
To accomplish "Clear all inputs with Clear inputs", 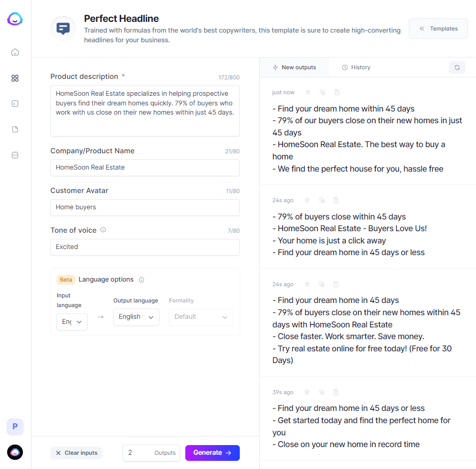I will pyautogui.click(x=76, y=452).
